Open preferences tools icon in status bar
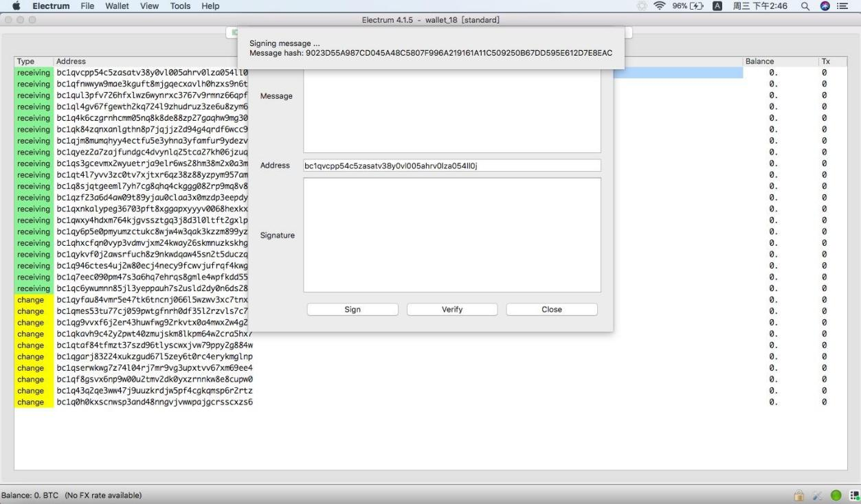 (818, 495)
